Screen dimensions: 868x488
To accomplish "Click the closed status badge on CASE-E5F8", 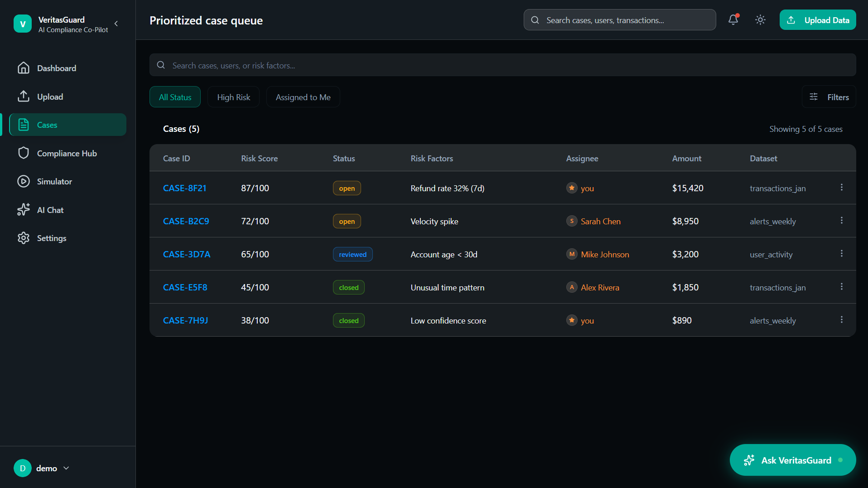I will [349, 287].
